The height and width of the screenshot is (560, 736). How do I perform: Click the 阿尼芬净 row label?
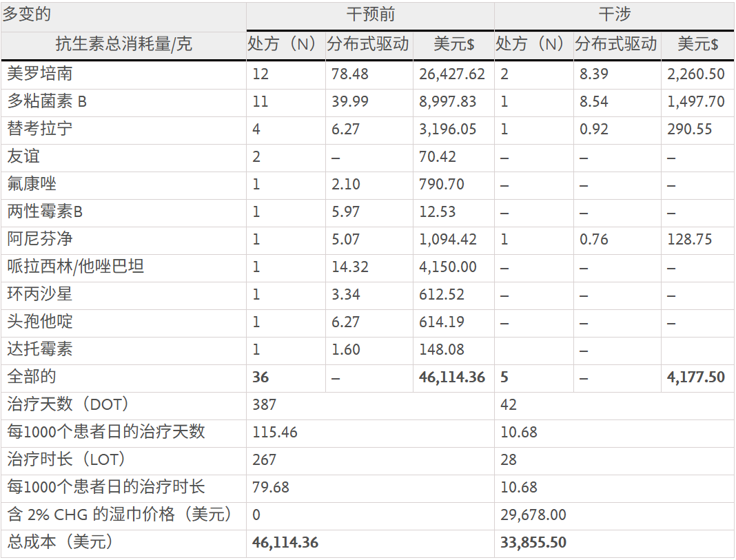[40, 239]
